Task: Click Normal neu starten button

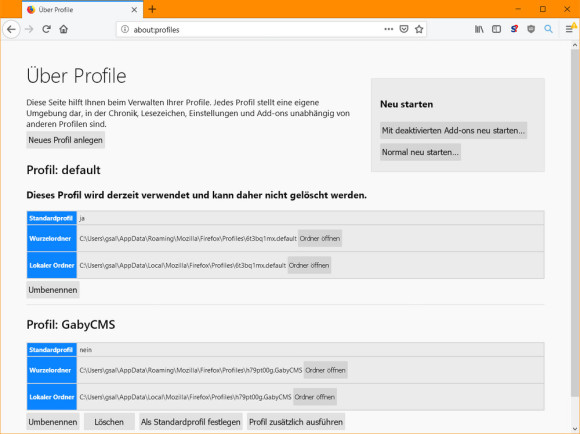Action: (420, 152)
